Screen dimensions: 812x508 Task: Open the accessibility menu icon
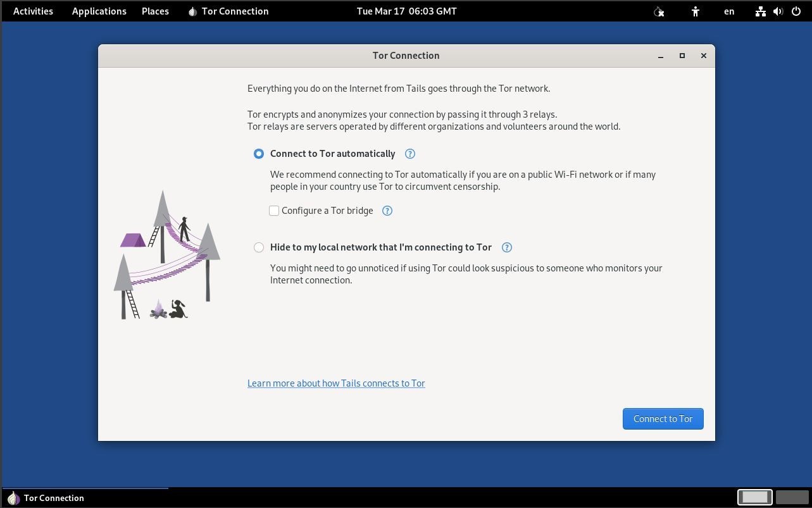[696, 11]
